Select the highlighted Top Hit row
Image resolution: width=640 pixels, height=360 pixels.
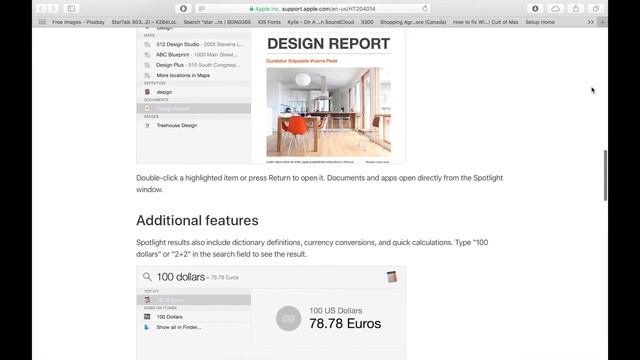click(x=194, y=300)
